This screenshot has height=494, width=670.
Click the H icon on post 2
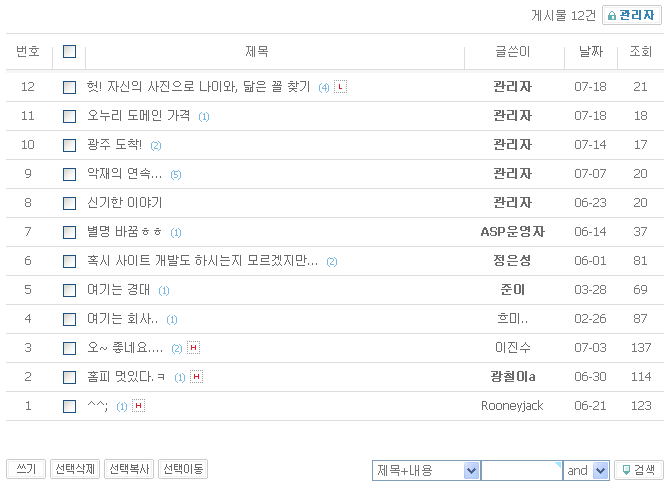[x=196, y=376]
